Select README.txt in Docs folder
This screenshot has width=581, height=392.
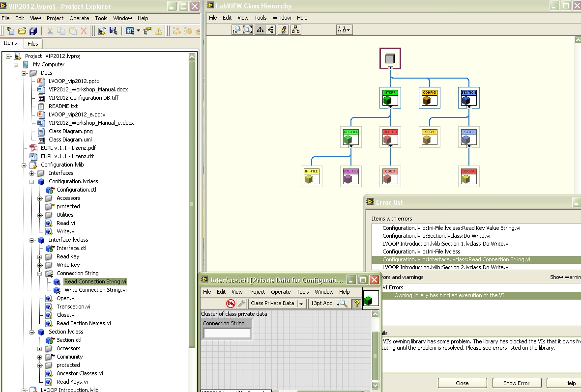tap(63, 106)
